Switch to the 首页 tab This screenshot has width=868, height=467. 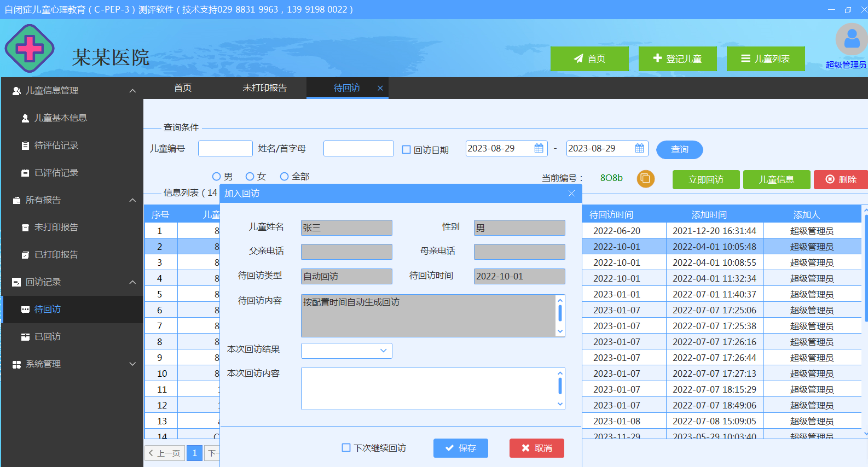pyautogui.click(x=182, y=88)
